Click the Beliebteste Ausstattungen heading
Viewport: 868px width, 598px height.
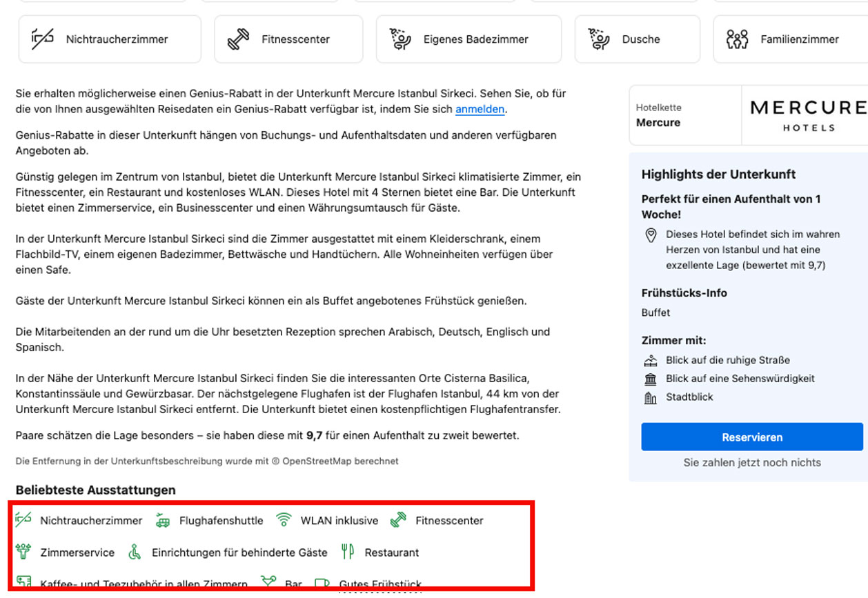pos(96,490)
